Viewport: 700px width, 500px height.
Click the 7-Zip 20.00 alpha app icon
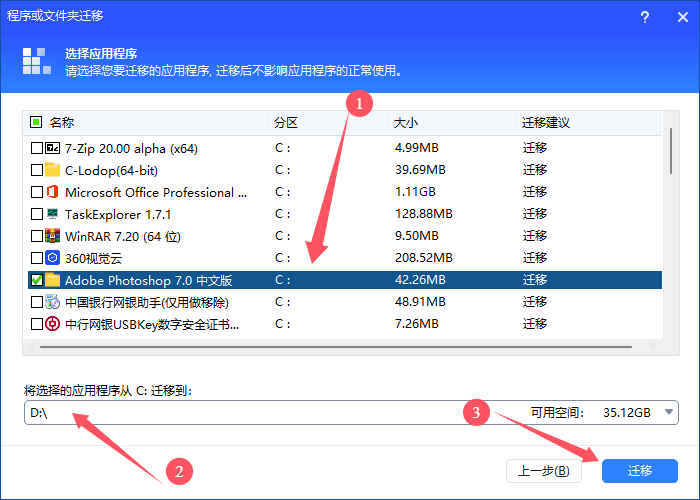pos(52,148)
